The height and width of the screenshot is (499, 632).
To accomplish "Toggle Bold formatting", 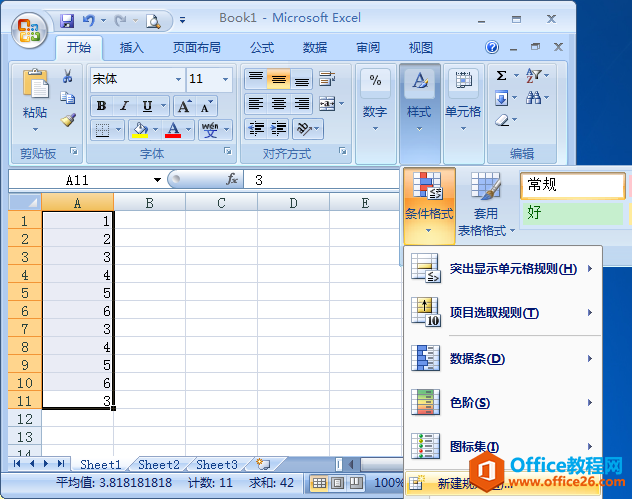I will point(102,106).
